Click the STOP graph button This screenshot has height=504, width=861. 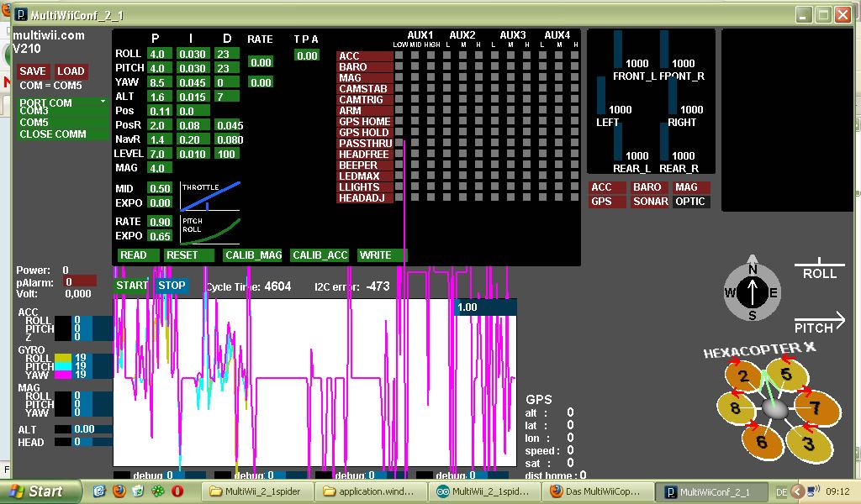click(172, 285)
